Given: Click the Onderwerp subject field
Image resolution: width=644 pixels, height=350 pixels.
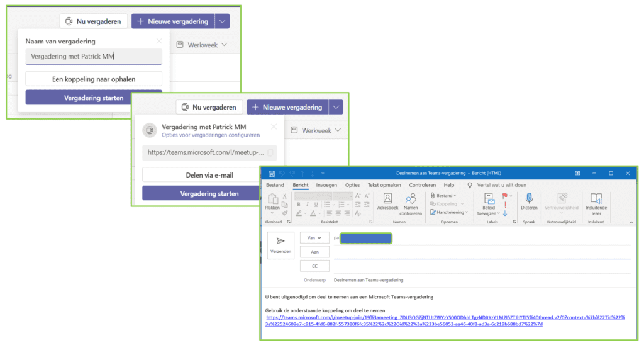Looking at the screenshot, I should [482, 280].
